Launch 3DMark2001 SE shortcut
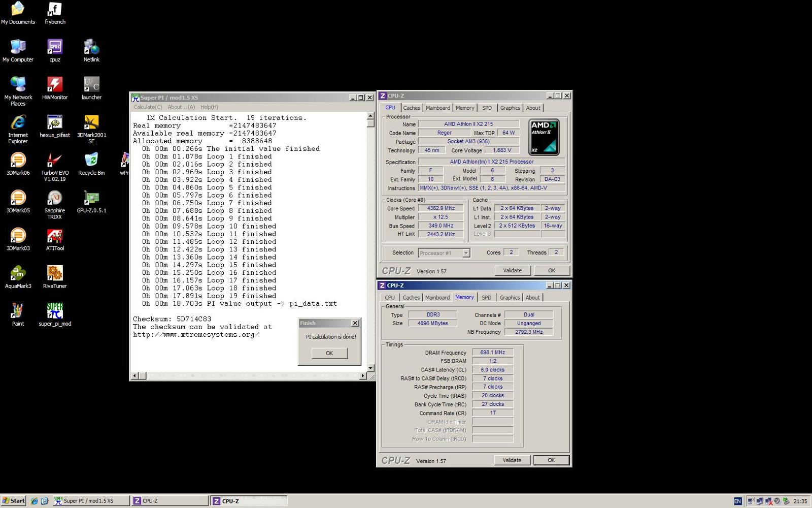 pyautogui.click(x=91, y=130)
